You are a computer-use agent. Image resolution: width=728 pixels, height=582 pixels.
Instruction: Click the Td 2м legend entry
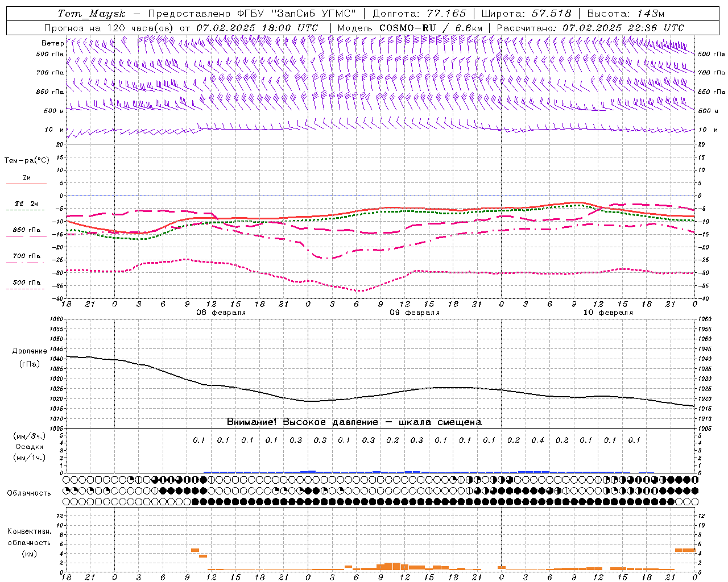click(x=26, y=203)
